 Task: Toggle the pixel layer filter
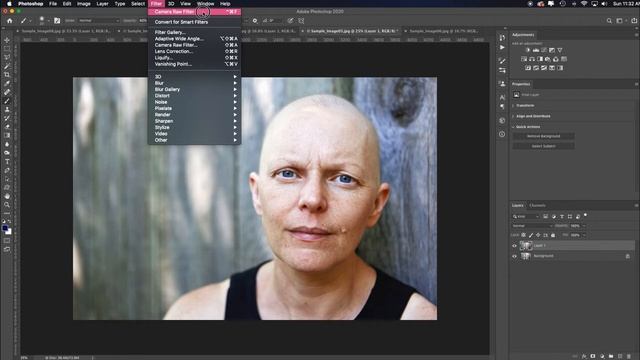(x=546, y=216)
